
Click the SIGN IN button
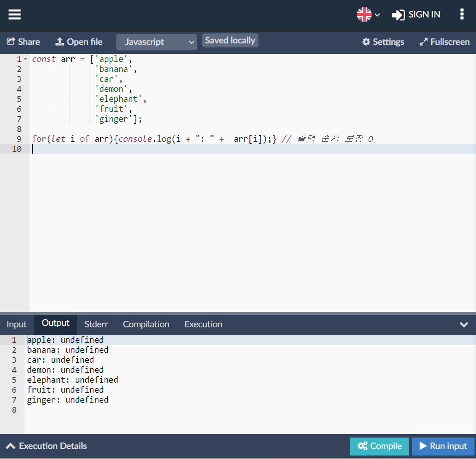416,14
